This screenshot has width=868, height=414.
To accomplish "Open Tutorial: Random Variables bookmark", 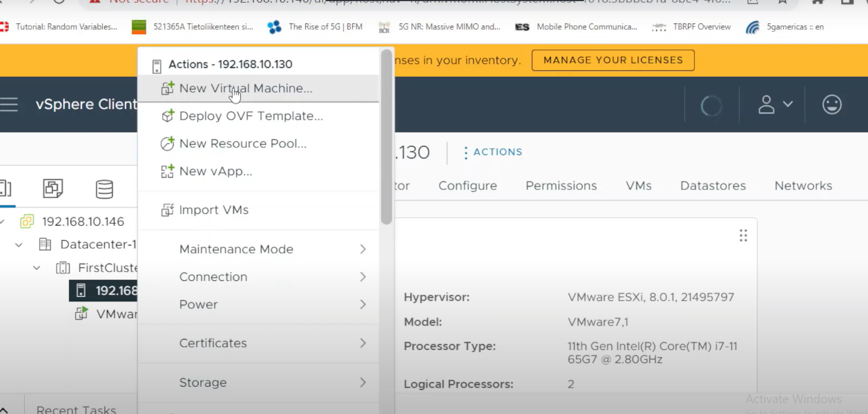I will (x=58, y=27).
